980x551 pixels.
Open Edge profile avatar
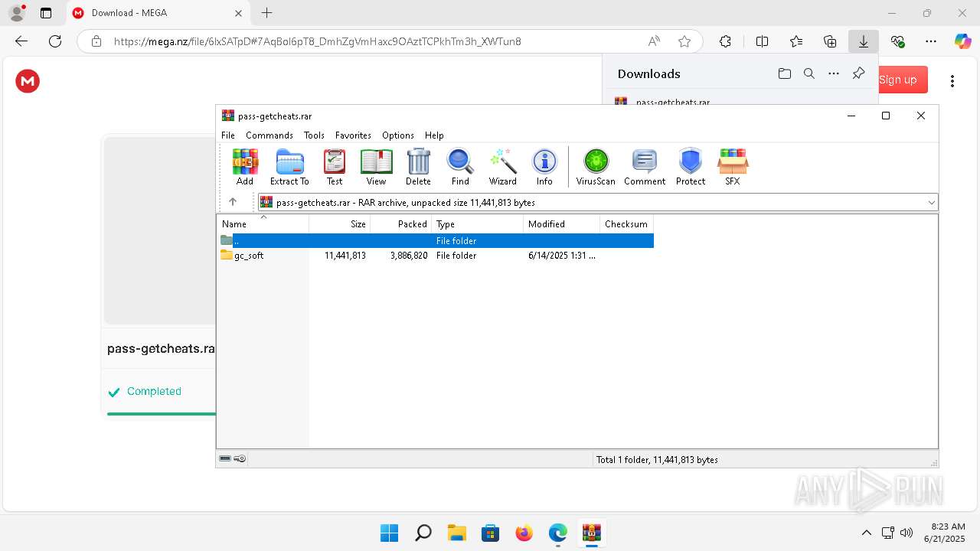[17, 13]
